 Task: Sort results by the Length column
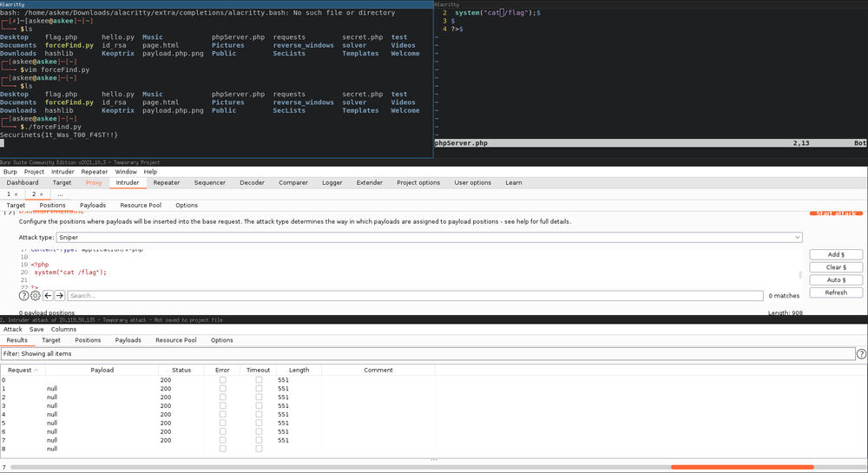(x=299, y=370)
